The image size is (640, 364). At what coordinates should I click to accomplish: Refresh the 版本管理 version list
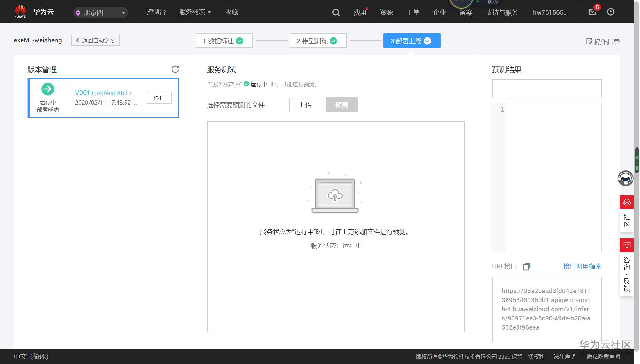click(175, 69)
